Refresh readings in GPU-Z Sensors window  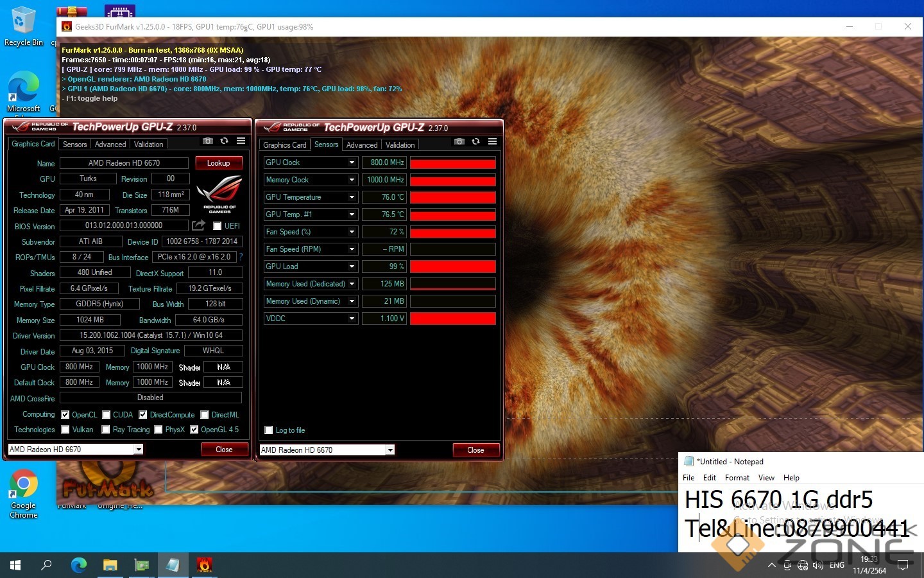pos(475,141)
